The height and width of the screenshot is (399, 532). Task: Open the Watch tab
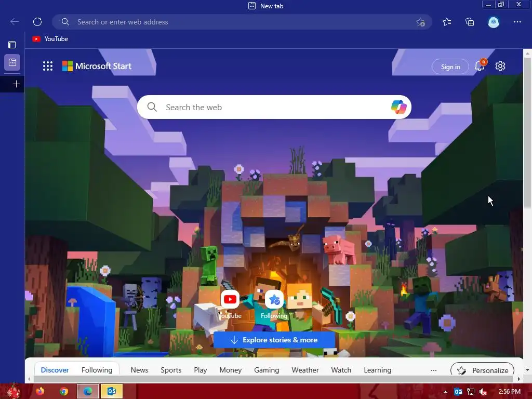(x=341, y=370)
